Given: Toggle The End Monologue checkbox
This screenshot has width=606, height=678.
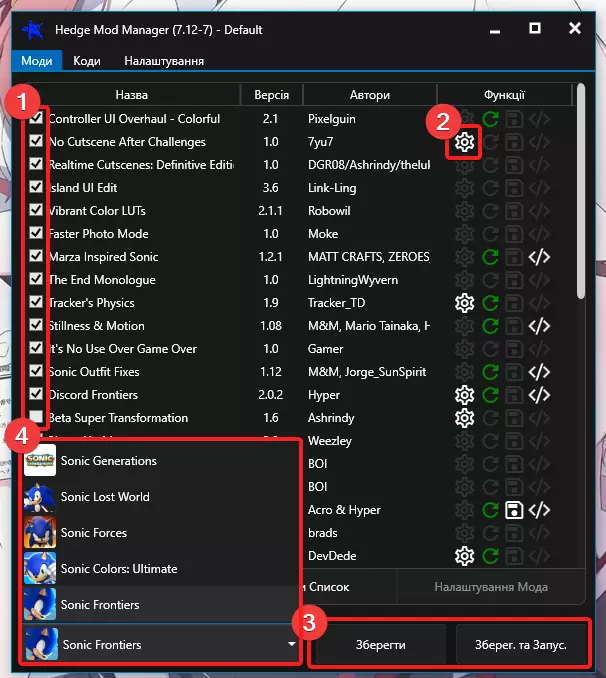Looking at the screenshot, I should (x=36, y=279).
